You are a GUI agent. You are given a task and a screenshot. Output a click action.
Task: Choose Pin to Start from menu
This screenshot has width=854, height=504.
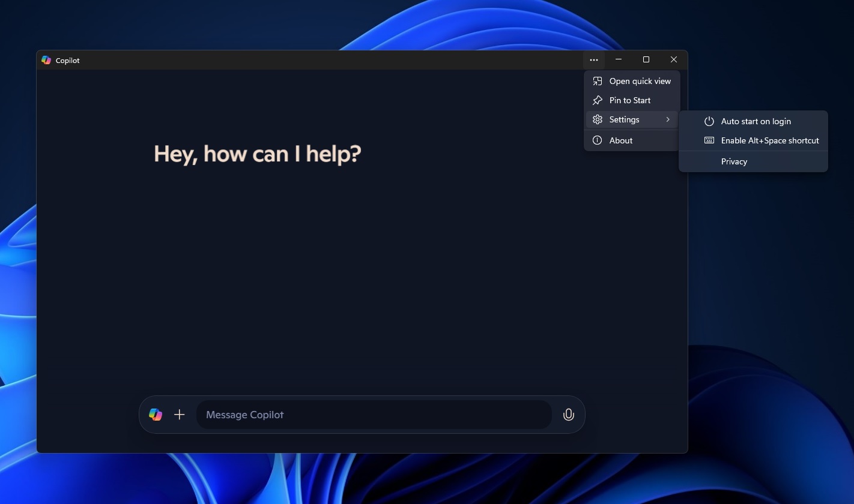tap(632, 100)
